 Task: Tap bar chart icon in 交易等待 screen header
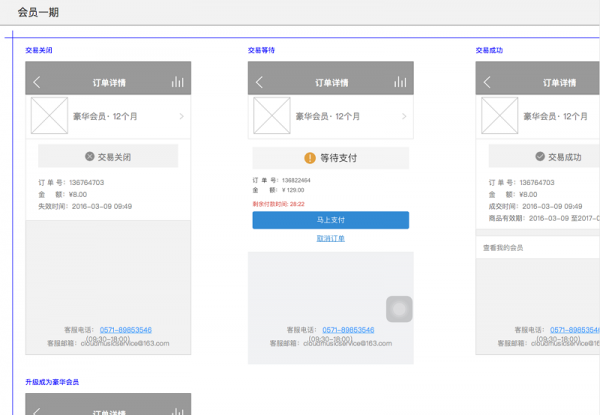pos(401,82)
